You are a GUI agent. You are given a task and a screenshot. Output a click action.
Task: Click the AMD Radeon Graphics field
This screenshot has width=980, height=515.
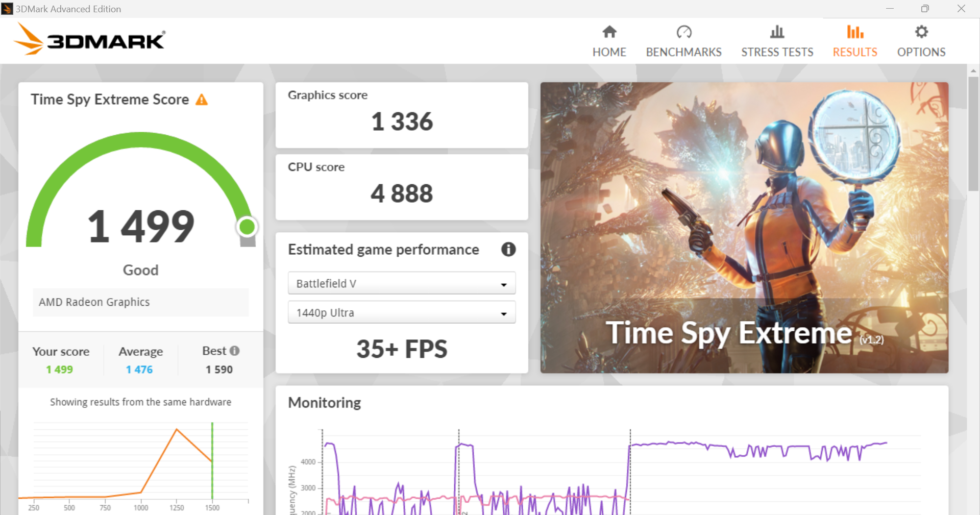[x=140, y=302]
